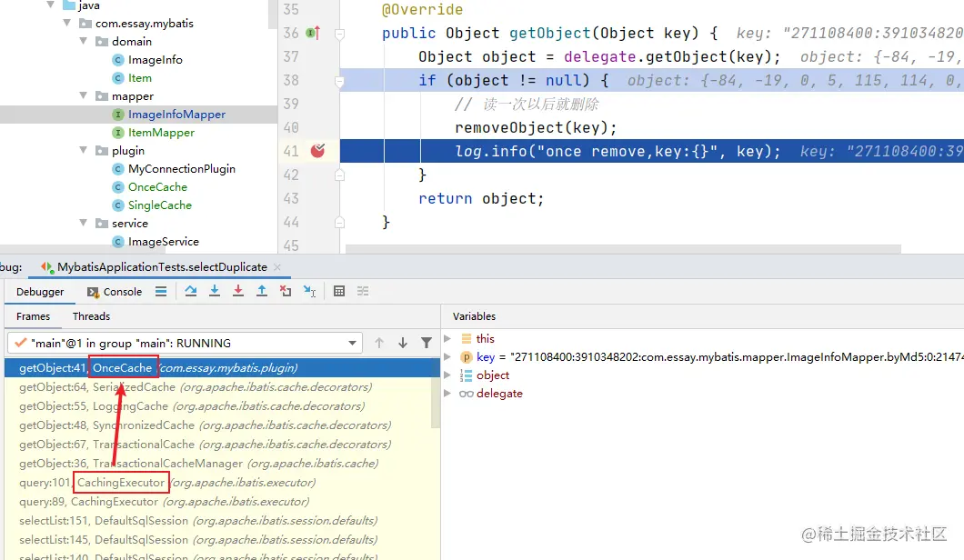This screenshot has width=964, height=560.
Task: Select frame selectList:145, DefaultSqlSession
Action: coord(222,540)
